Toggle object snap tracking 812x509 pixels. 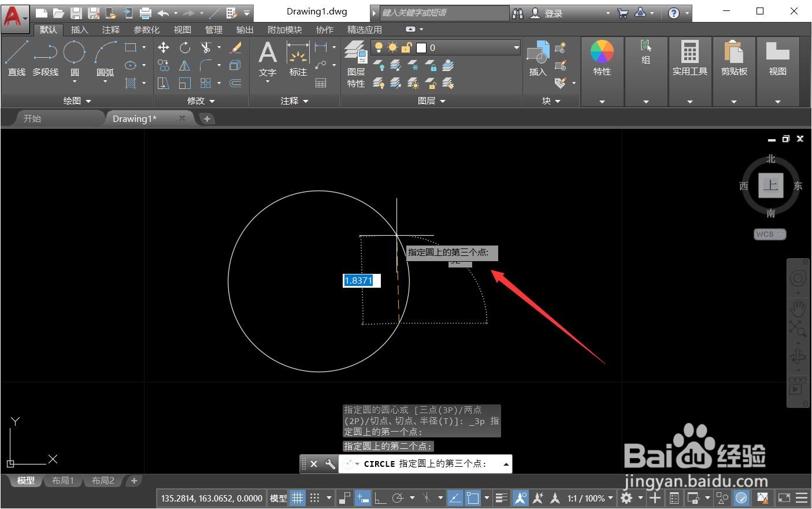[x=455, y=498]
